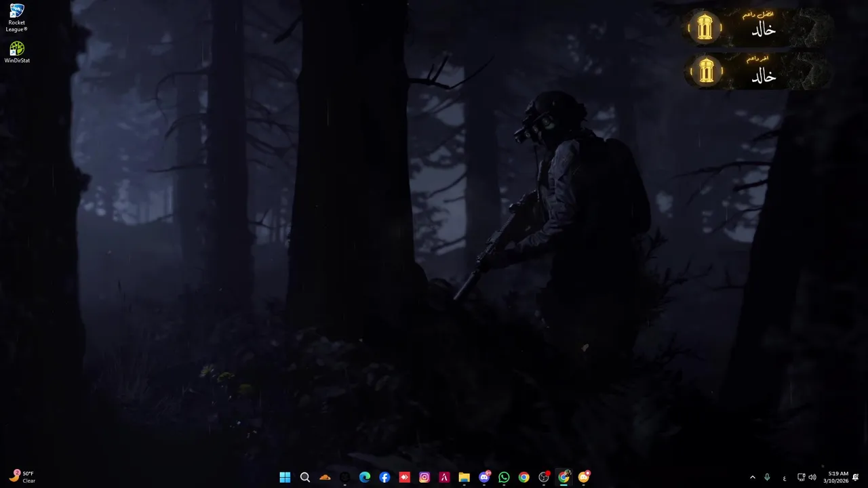Image resolution: width=868 pixels, height=488 pixels.
Task: Open the Rocket League desktop shortcut
Action: 16,18
